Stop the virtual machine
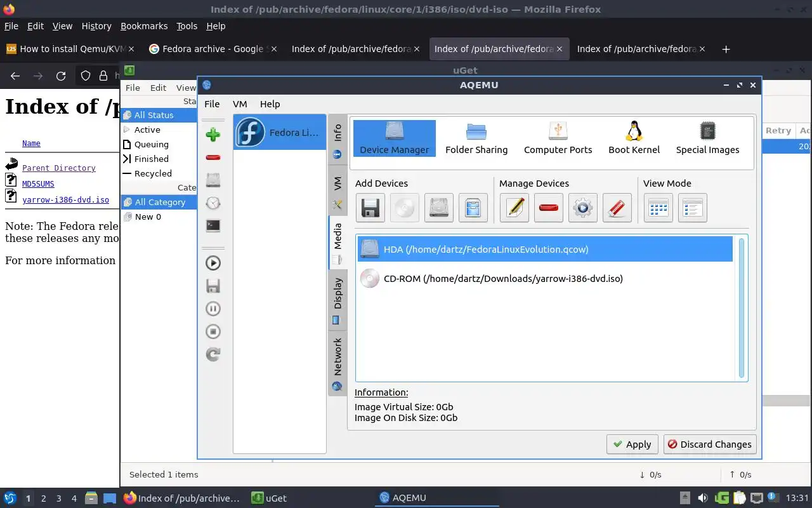 tap(213, 331)
